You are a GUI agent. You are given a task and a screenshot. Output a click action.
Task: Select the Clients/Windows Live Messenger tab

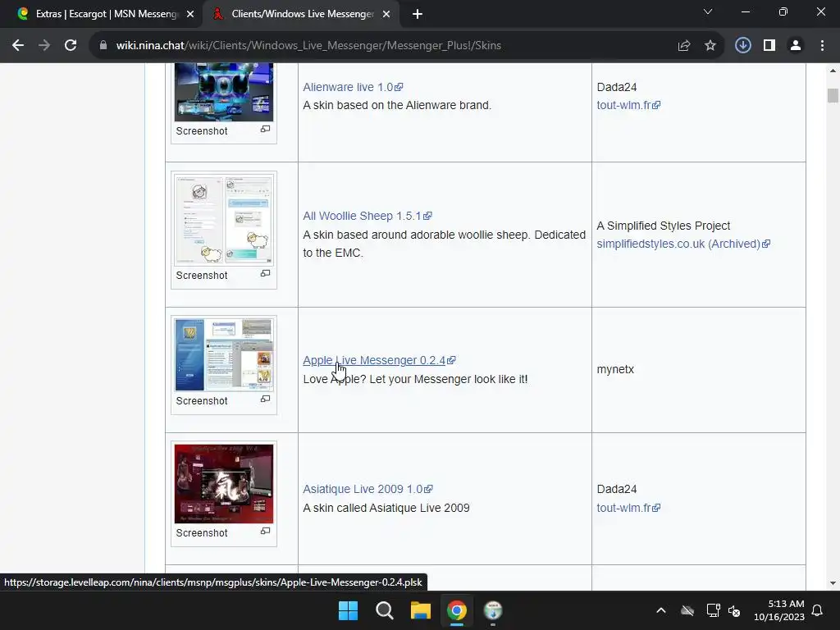pyautogui.click(x=302, y=14)
